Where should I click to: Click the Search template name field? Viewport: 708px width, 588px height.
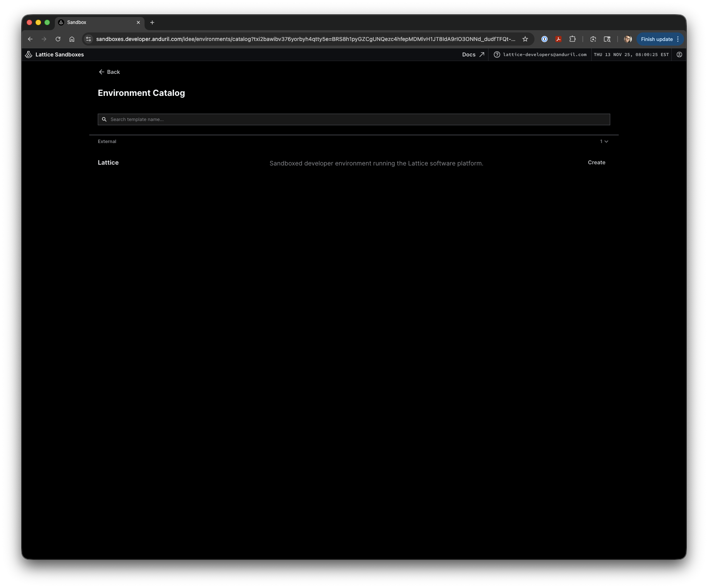[x=354, y=119]
